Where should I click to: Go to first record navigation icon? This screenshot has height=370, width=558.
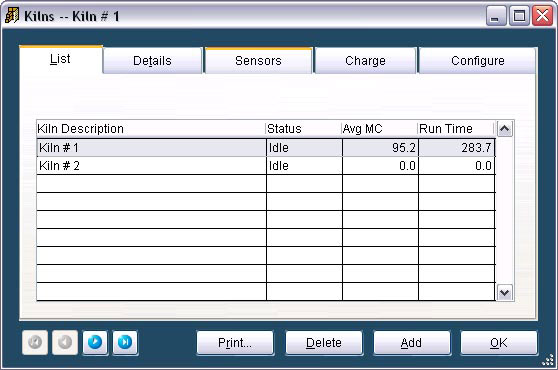click(x=35, y=342)
